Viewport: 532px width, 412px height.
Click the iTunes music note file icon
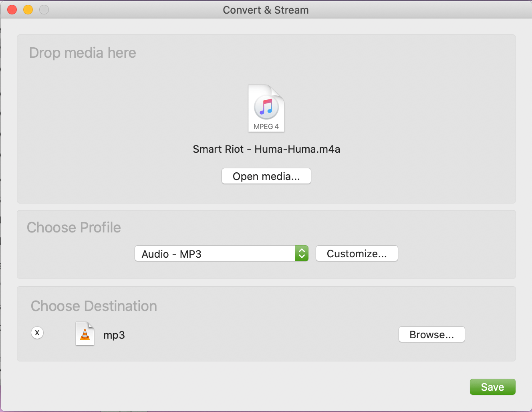(266, 107)
